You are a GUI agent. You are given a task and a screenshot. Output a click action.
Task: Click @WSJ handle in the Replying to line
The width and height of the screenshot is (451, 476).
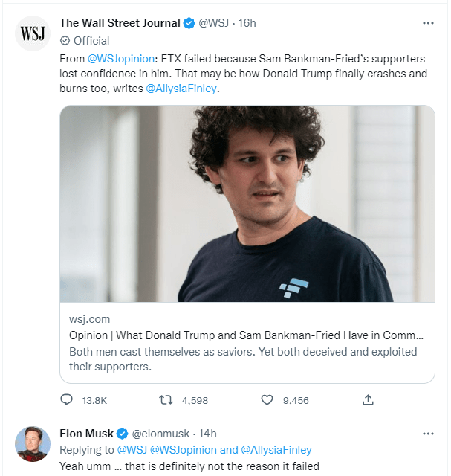click(130, 450)
